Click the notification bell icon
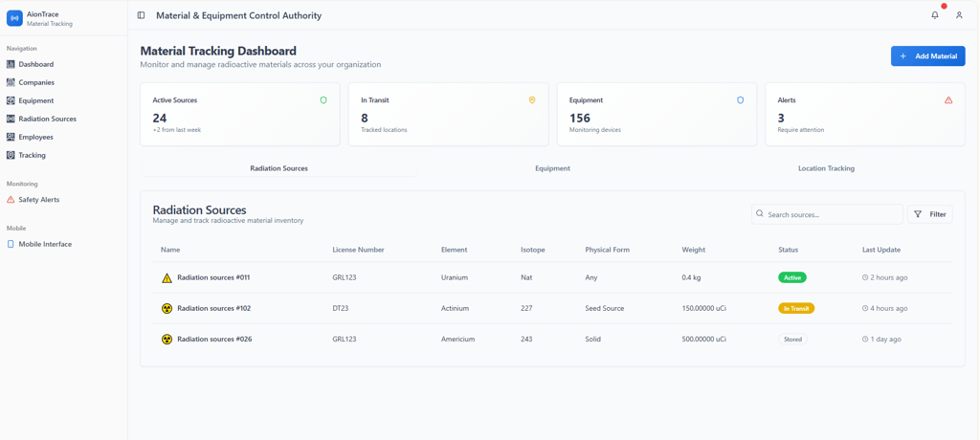The width and height of the screenshot is (980, 440). click(x=935, y=15)
